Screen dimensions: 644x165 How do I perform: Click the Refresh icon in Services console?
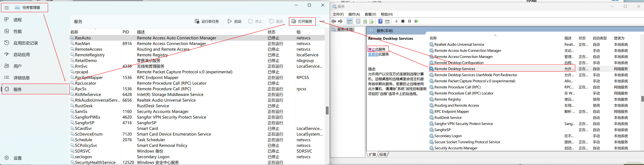[x=365, y=21]
